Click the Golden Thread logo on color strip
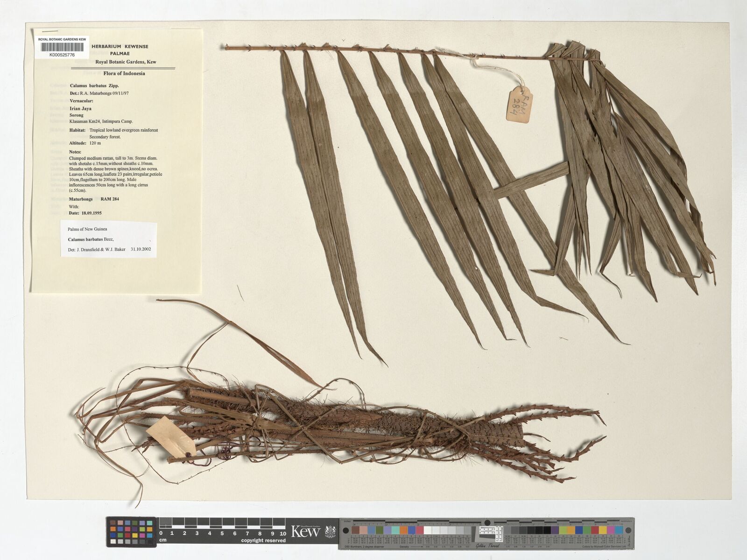 487,546
